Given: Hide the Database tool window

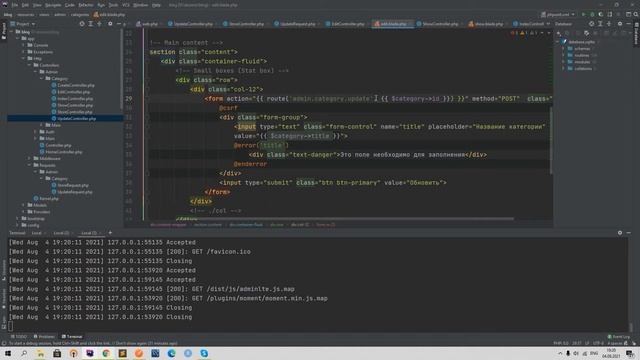Looking at the screenshot, I should pyautogui.click(x=629, y=24).
